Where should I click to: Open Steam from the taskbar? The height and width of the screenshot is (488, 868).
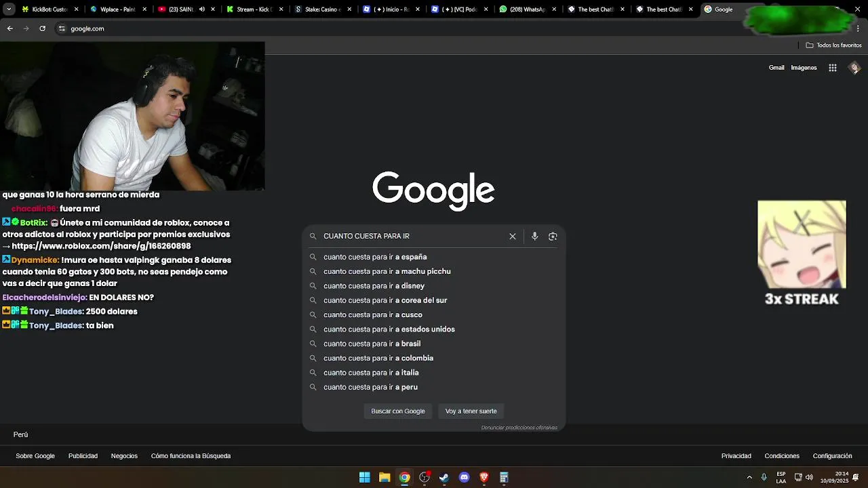tap(444, 477)
